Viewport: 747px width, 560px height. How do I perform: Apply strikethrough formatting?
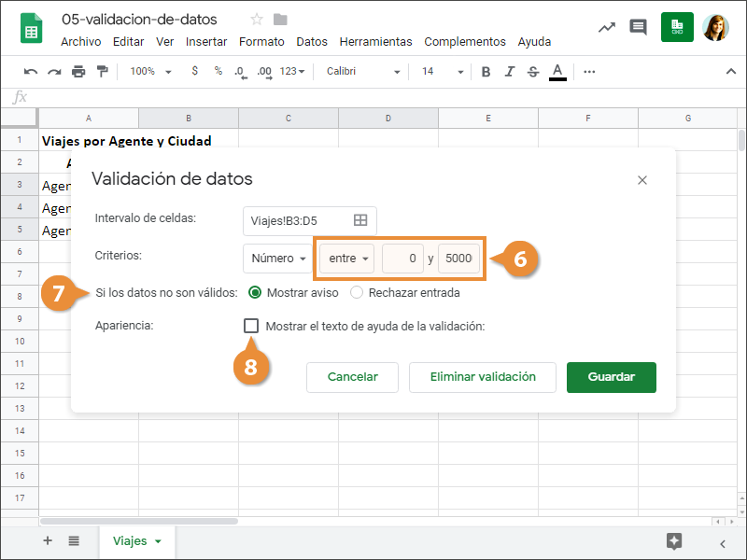coord(533,72)
